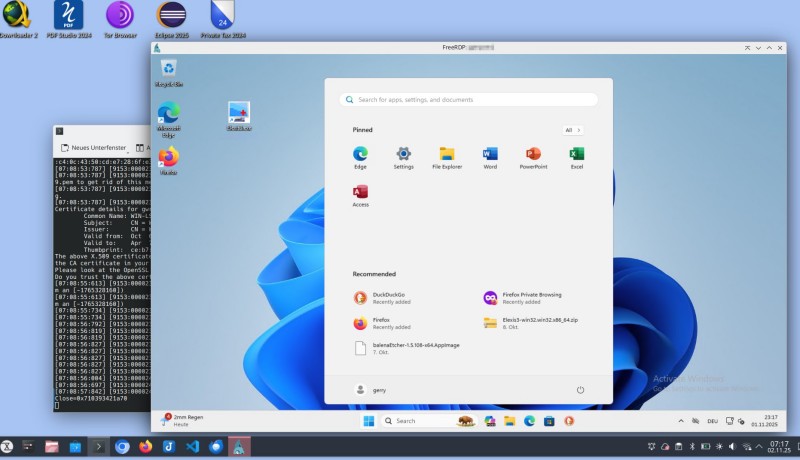Open Excel from the pinned apps
800x460 pixels.
point(577,158)
